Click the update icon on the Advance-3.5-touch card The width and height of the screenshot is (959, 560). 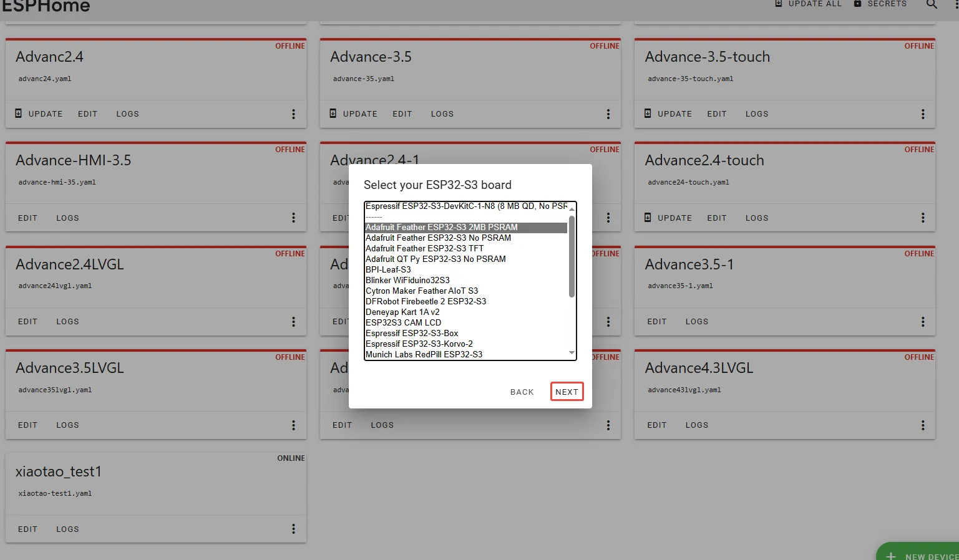point(648,113)
